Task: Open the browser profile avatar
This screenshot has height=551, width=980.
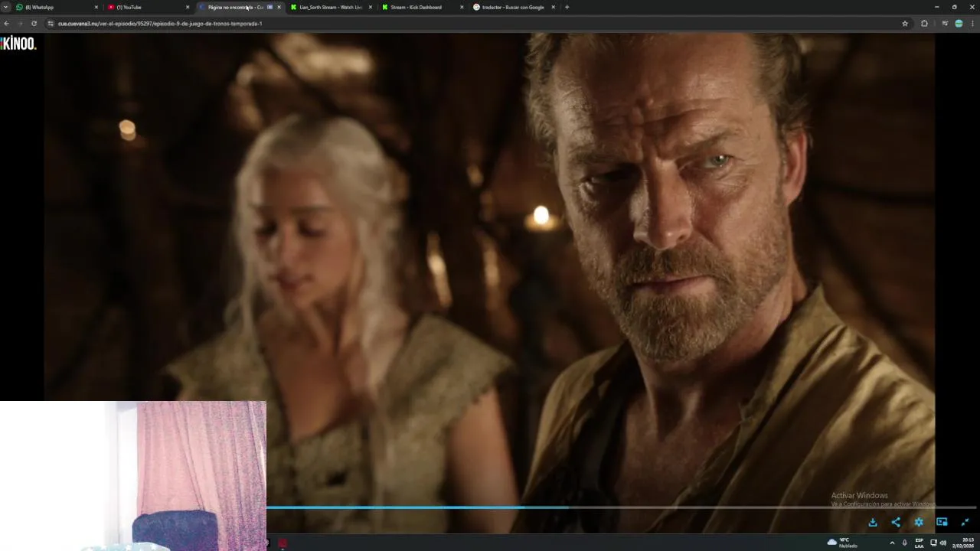Action: [x=959, y=23]
